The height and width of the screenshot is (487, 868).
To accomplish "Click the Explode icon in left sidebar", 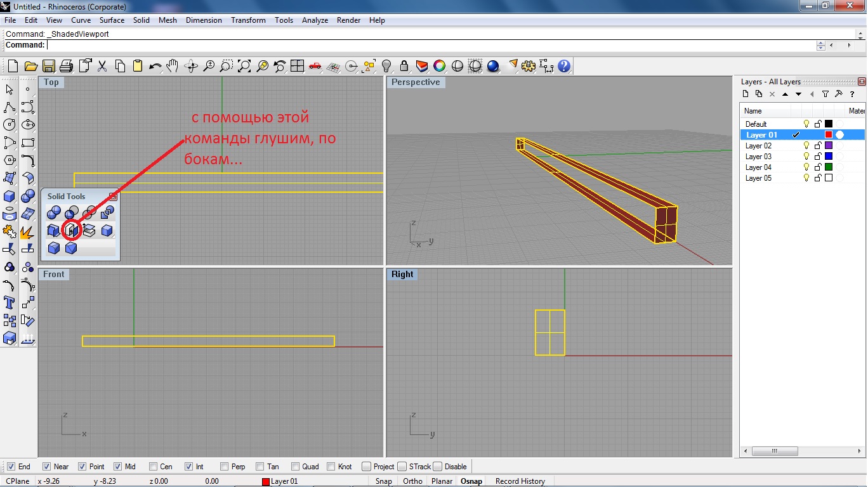I will [27, 231].
